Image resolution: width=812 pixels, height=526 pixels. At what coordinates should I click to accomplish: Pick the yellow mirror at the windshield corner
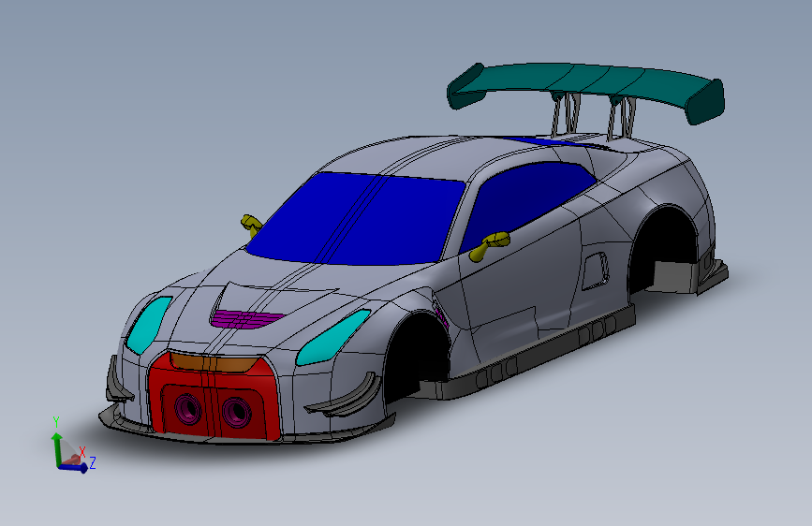(251, 226)
